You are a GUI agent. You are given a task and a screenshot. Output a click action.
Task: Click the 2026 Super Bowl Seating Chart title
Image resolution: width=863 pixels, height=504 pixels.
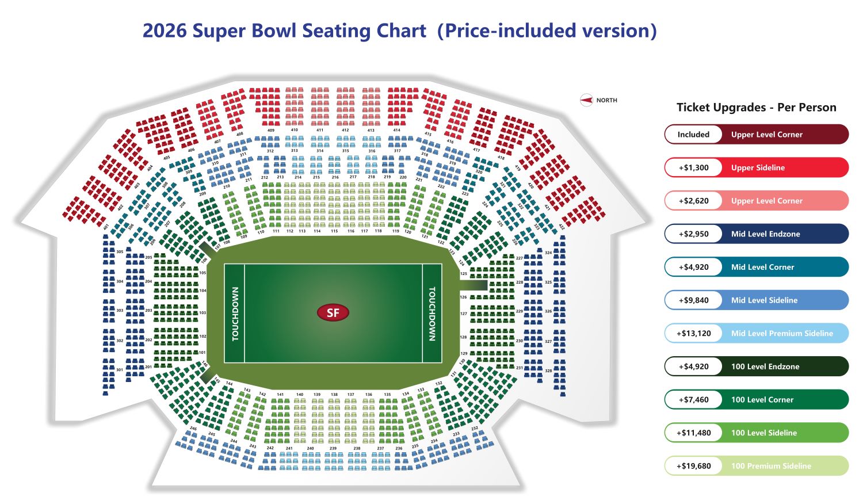(x=399, y=30)
